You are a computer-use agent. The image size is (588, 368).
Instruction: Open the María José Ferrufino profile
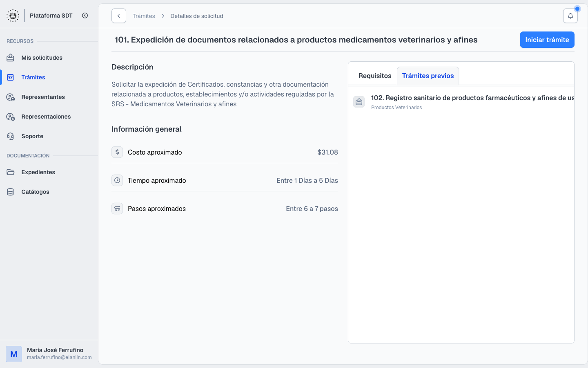coord(49,354)
